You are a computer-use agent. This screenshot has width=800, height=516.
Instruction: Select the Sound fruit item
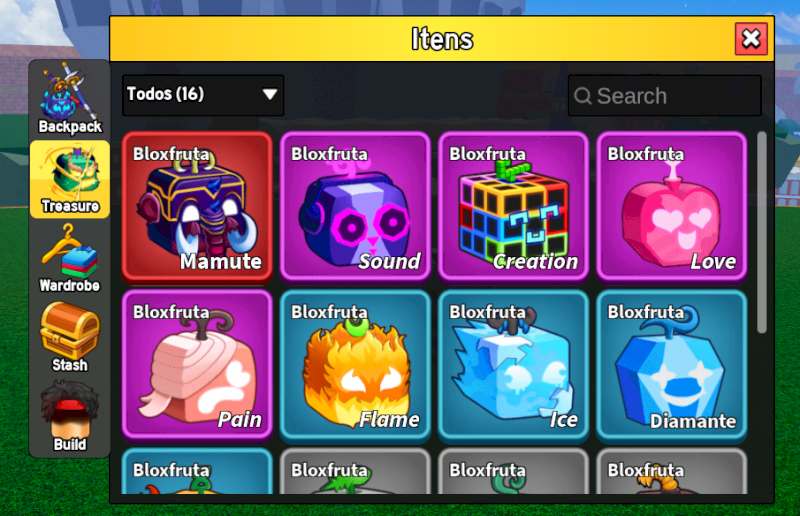coord(356,206)
